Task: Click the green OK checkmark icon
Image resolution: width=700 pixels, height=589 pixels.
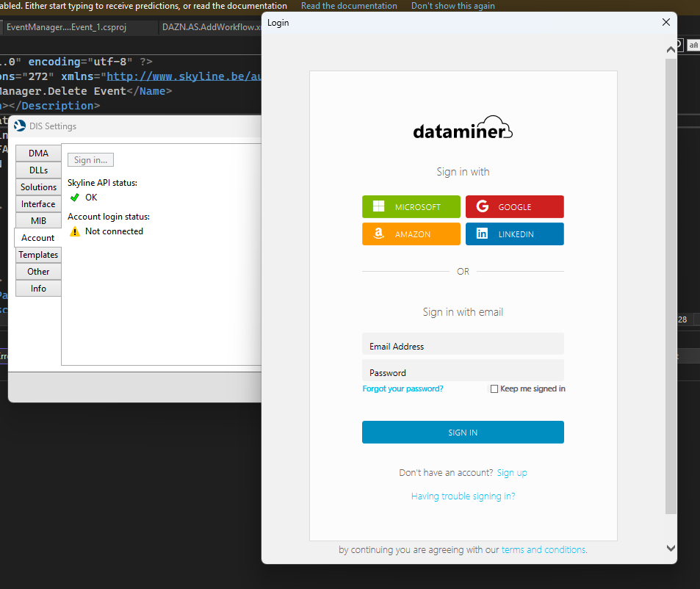Action: 74,198
